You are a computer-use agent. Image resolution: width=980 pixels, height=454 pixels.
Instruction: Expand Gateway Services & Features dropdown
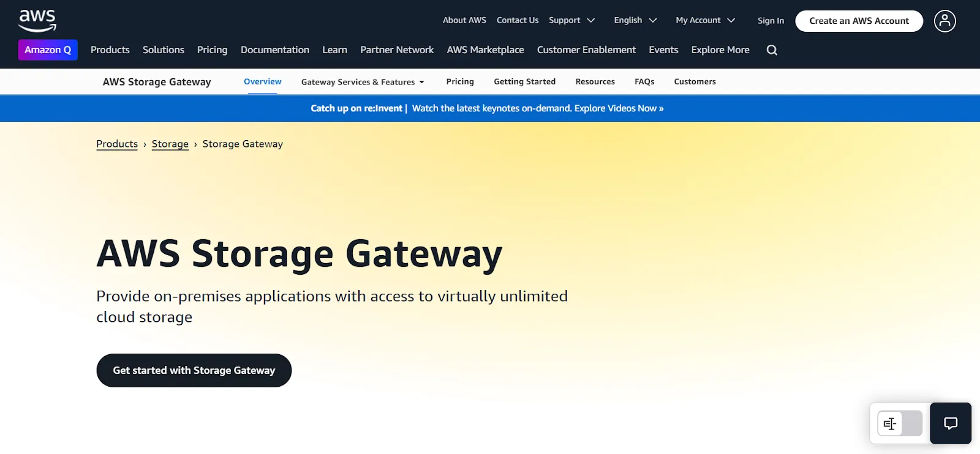(x=363, y=82)
